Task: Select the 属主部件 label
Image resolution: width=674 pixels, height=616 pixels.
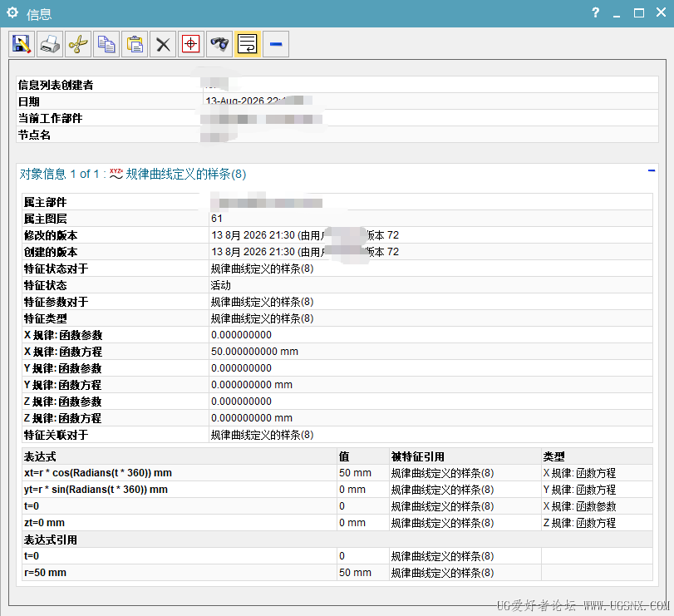Action: [x=45, y=202]
